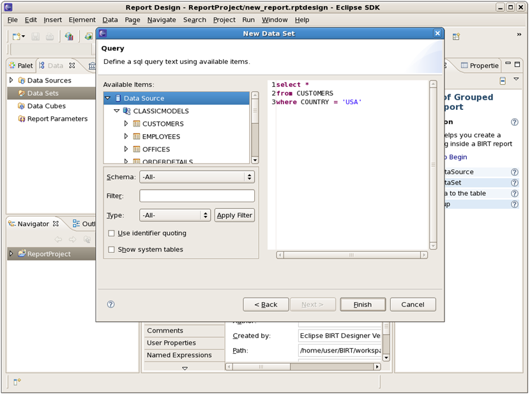
Task: Click properties horizontal scrollbar thumb
Action: pos(261,367)
